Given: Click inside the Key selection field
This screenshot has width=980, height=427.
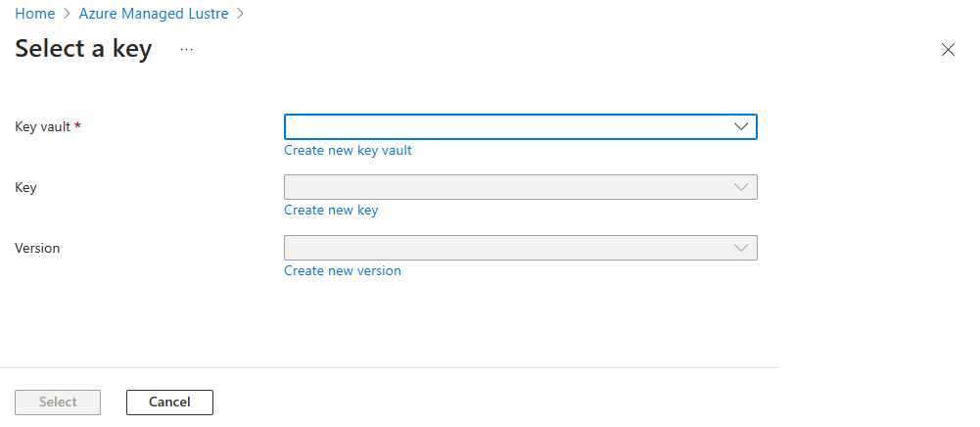Looking at the screenshot, I should [x=504, y=187].
